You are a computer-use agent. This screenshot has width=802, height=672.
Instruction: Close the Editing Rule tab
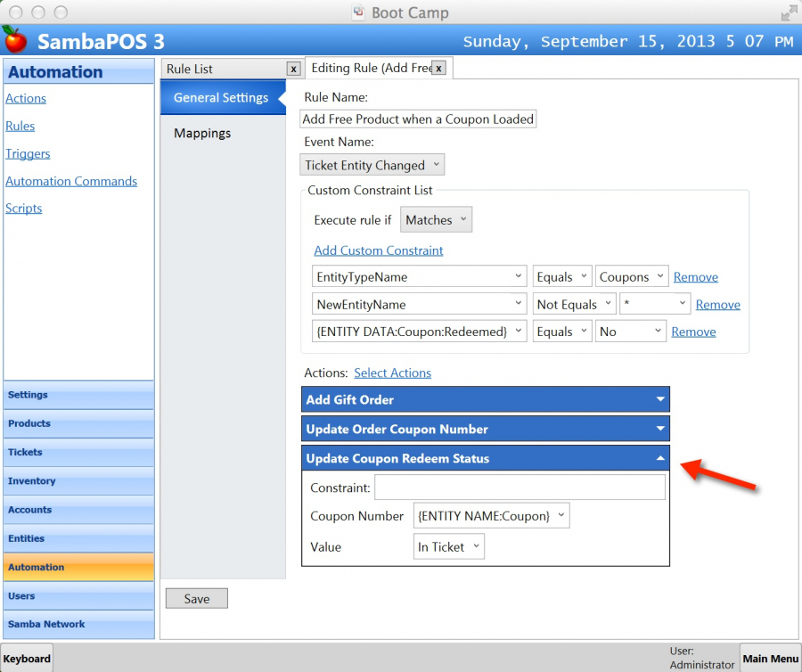[x=438, y=68]
